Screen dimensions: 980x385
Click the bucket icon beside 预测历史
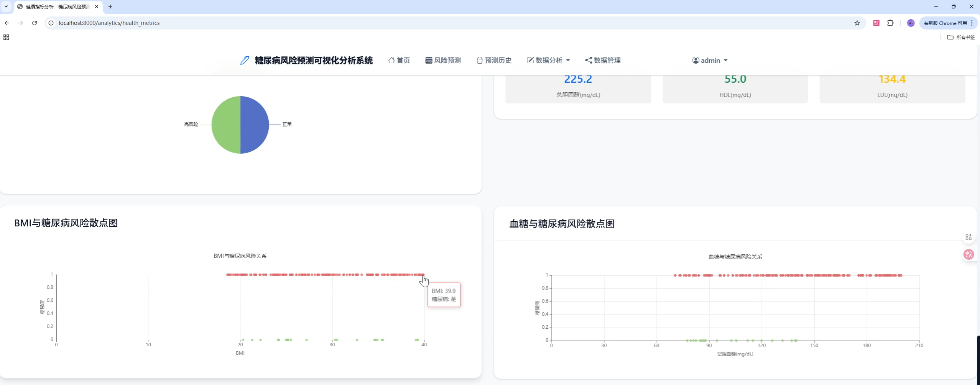479,60
